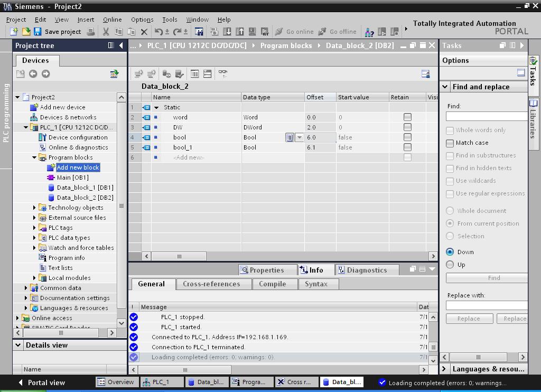Click the Open project icon

(26, 32)
